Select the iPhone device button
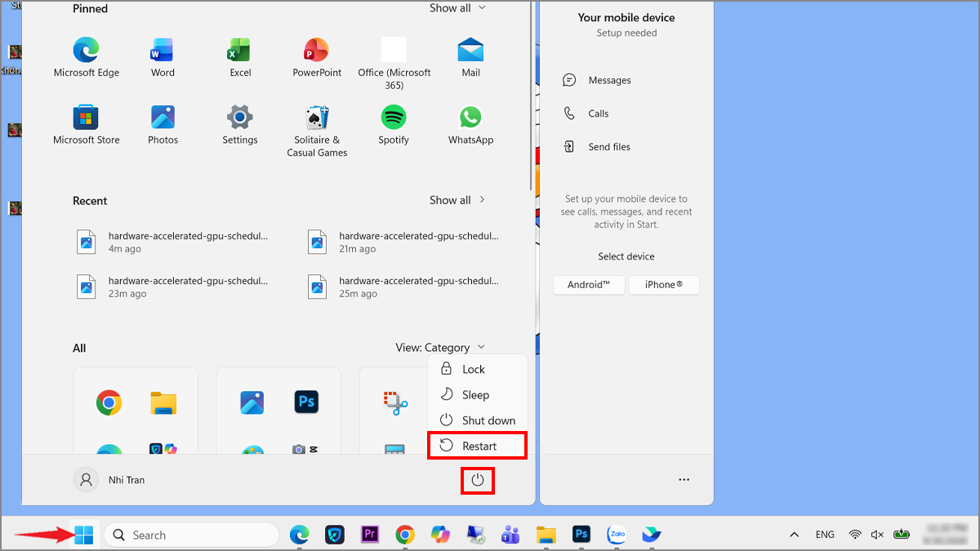Screen dimensions: 980x551 tap(664, 285)
